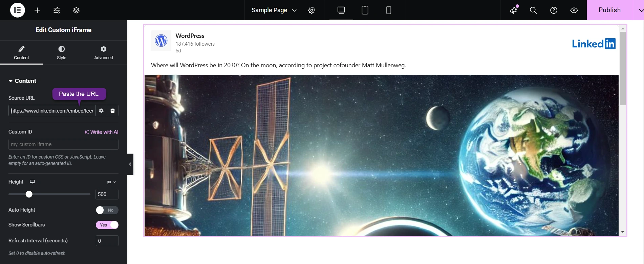The height and width of the screenshot is (264, 644).
Task: Collapse the Content section
Action: [x=22, y=81]
